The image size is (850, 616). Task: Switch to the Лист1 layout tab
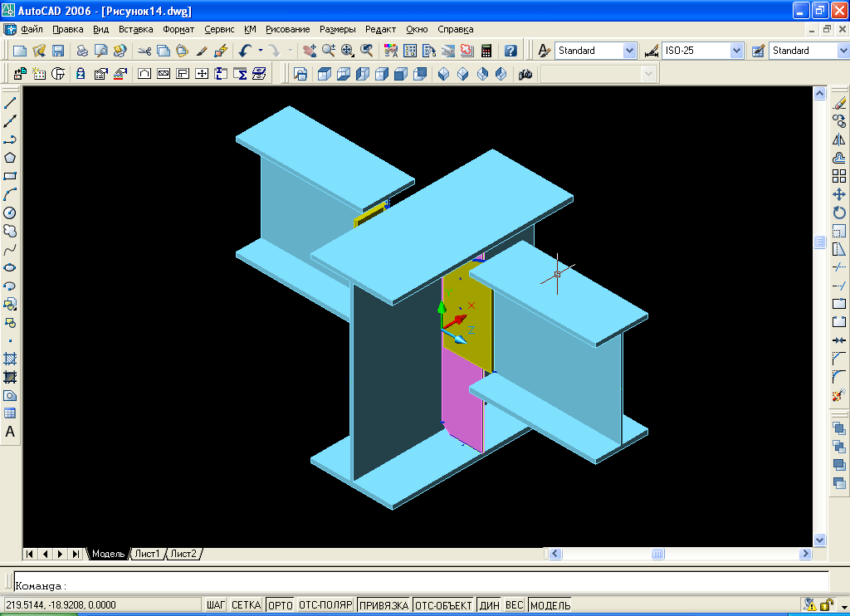(149, 554)
